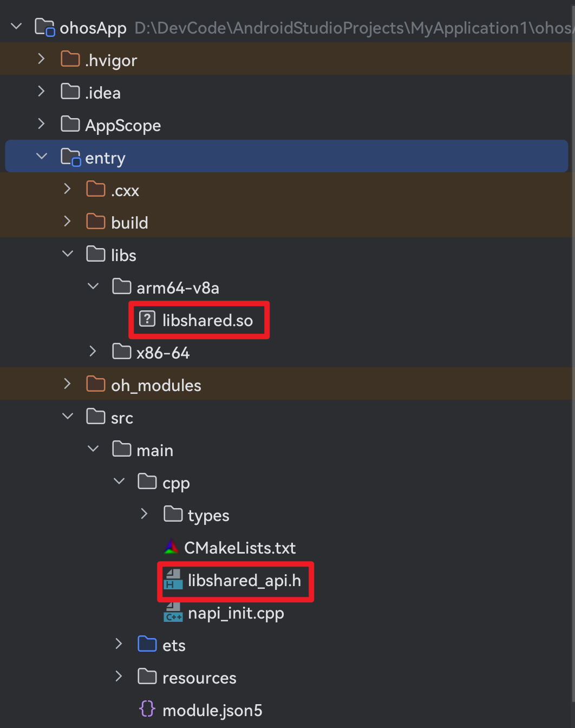
Task: Click the types folder icon
Action: (173, 513)
